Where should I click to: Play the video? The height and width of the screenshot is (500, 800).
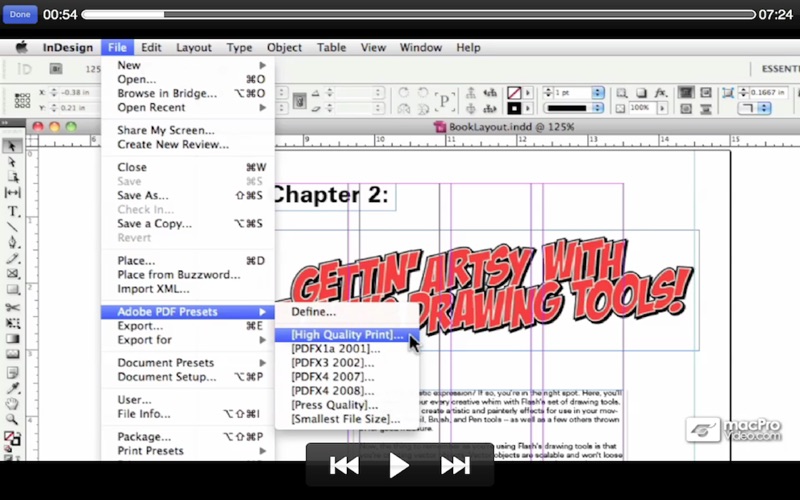pyautogui.click(x=398, y=465)
